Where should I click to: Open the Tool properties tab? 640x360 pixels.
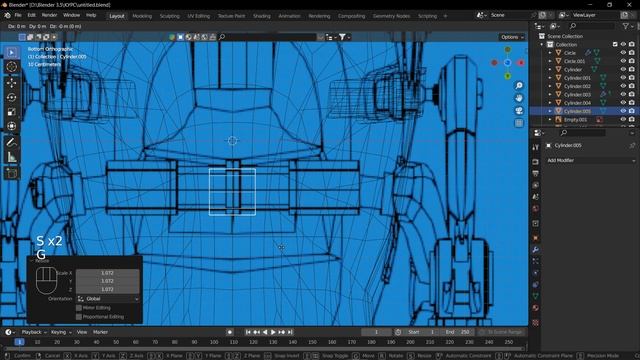[536, 147]
